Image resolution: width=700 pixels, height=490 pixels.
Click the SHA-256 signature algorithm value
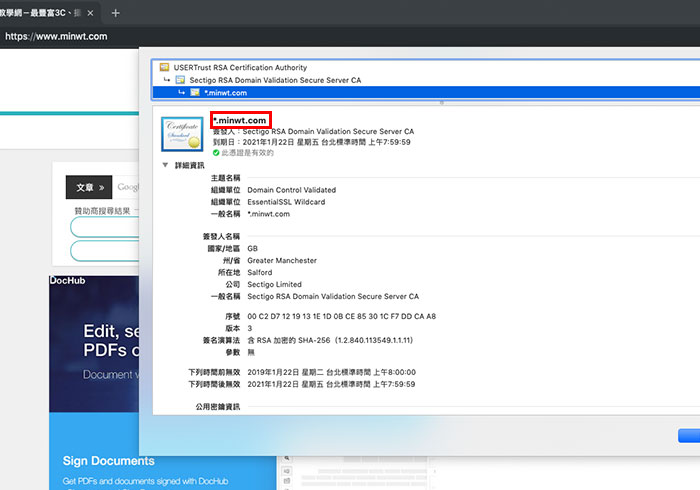pyautogui.click(x=330, y=340)
